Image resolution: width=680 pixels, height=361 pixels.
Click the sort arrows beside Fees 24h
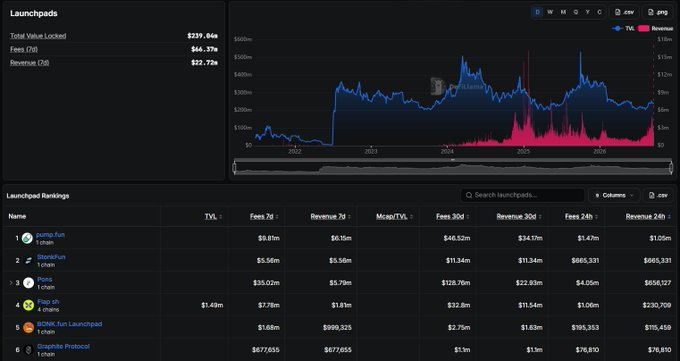(x=596, y=217)
